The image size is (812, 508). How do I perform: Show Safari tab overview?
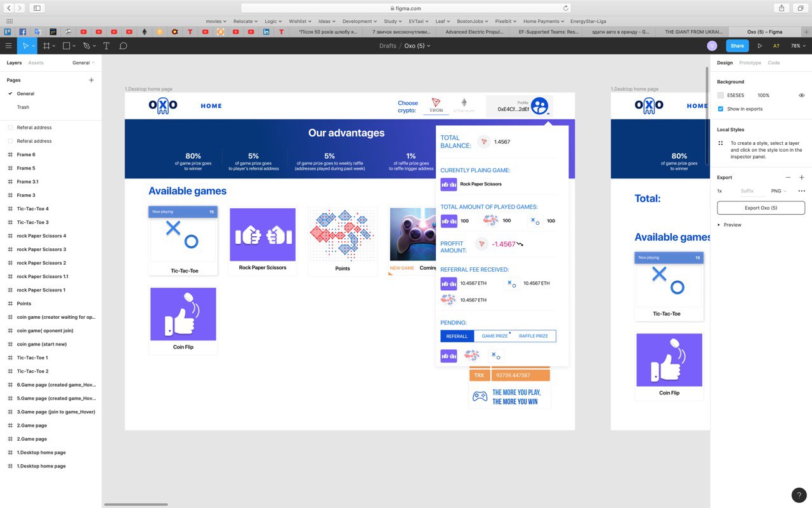click(x=799, y=8)
